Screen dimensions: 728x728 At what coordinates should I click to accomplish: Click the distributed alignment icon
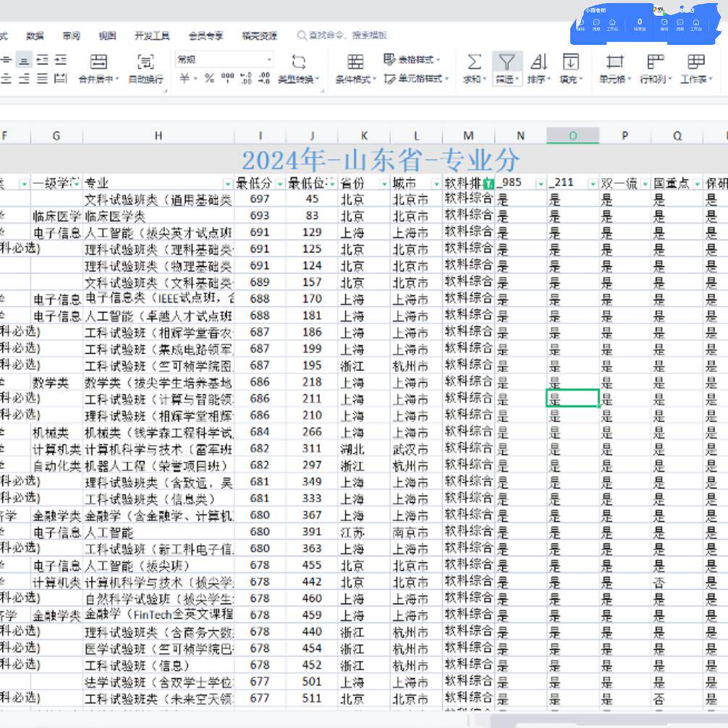60,78
